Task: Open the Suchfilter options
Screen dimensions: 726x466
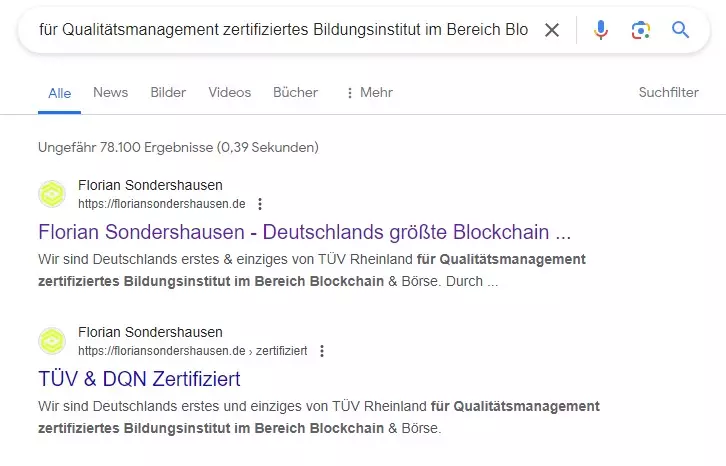Action: point(669,92)
